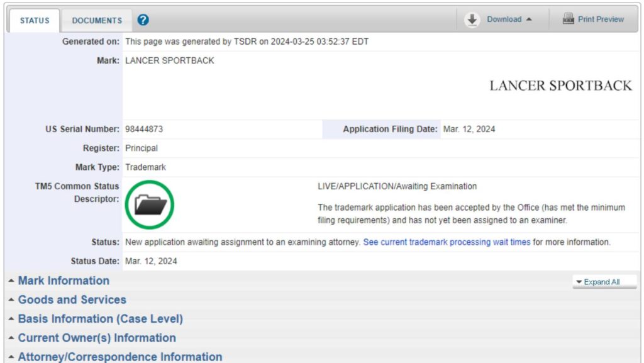Expand Basis Information (Case Level) section
644x363 pixels.
tap(100, 319)
